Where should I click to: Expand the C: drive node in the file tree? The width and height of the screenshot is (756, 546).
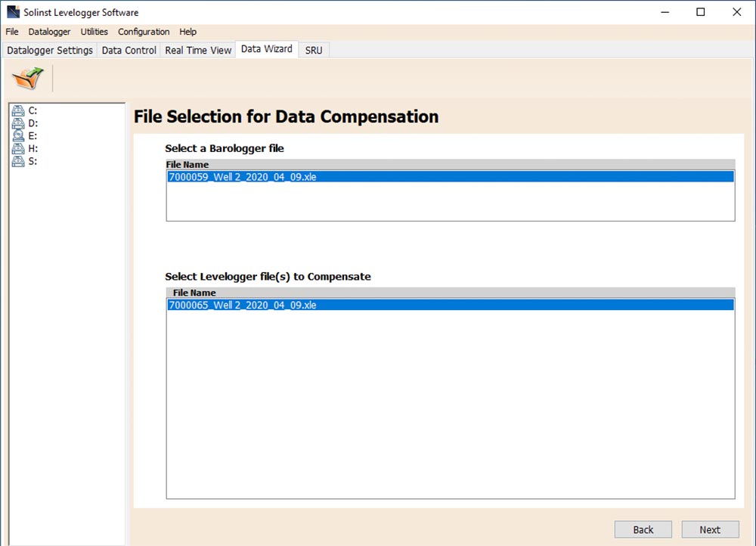tap(17, 110)
